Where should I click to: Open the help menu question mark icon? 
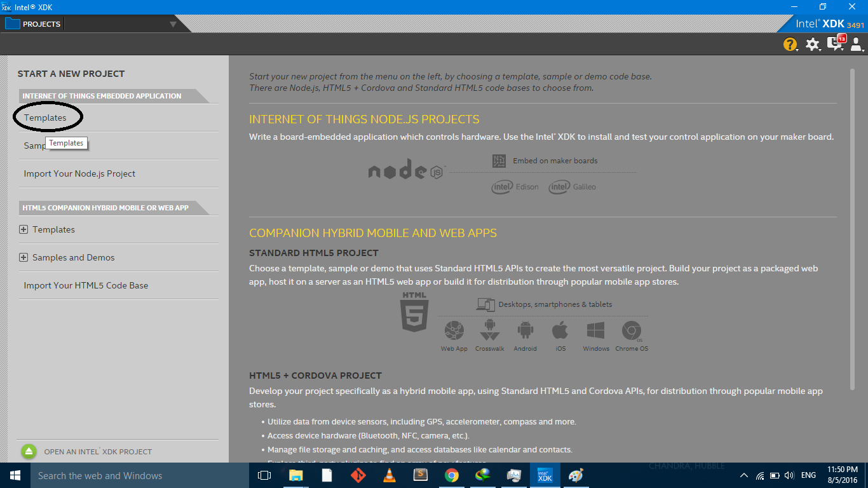point(790,44)
